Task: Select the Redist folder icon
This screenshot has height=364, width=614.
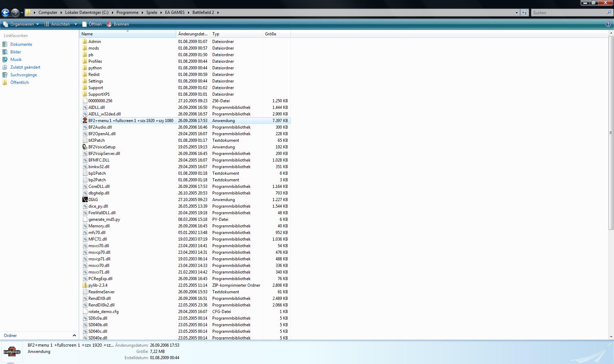Action: (85, 75)
